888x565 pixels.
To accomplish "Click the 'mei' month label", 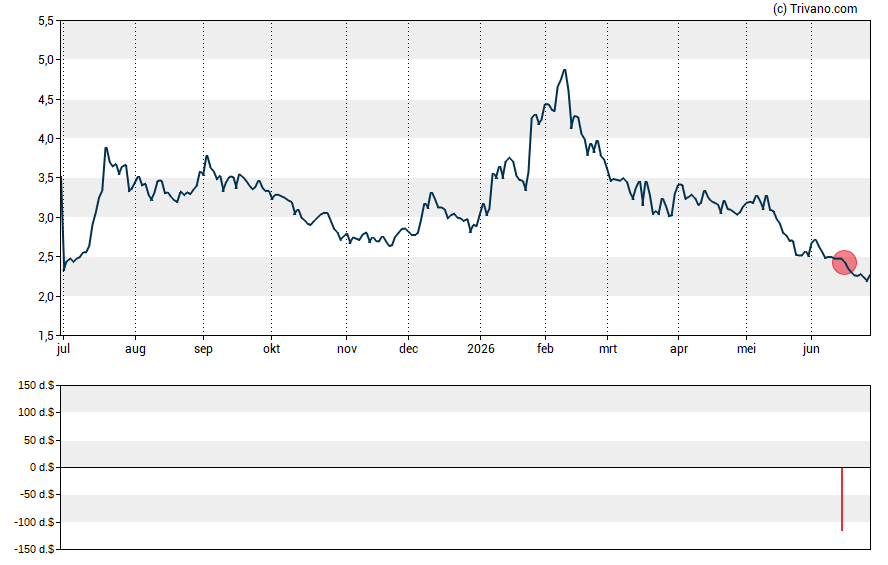I will click(746, 349).
